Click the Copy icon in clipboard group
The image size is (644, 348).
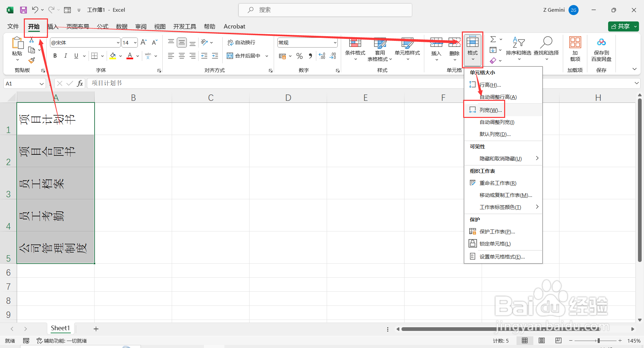32,50
